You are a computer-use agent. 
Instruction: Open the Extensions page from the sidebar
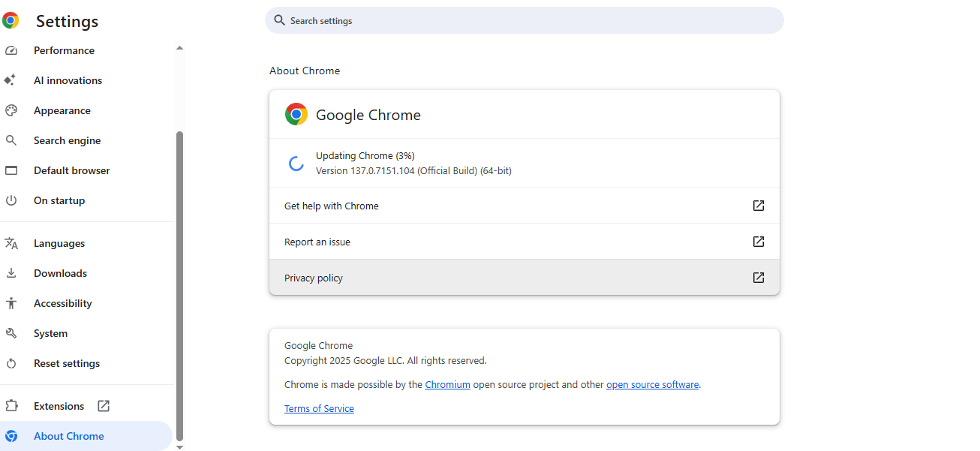click(x=60, y=405)
